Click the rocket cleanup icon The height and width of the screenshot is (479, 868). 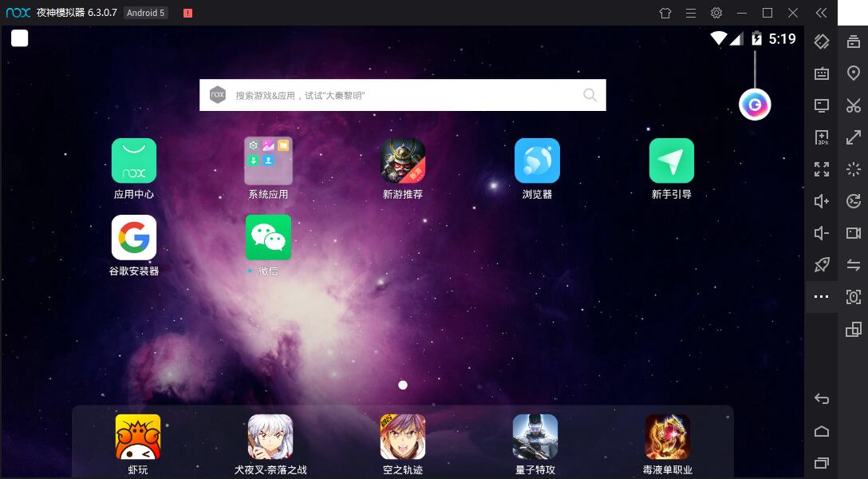(822, 265)
